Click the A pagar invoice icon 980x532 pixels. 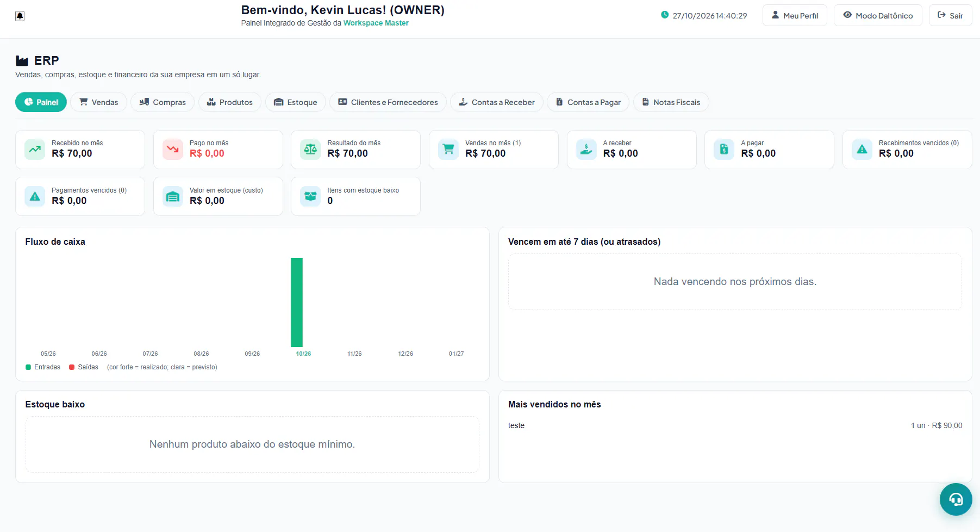click(x=724, y=149)
